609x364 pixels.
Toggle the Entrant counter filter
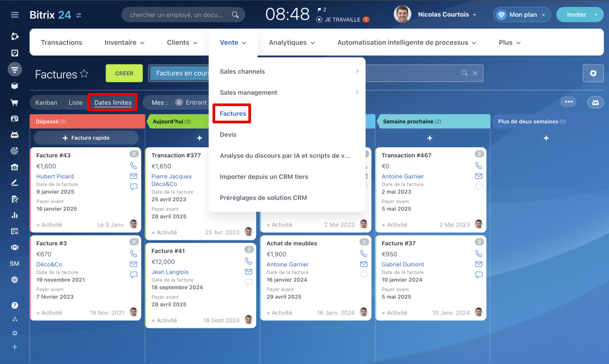pyautogui.click(x=191, y=103)
